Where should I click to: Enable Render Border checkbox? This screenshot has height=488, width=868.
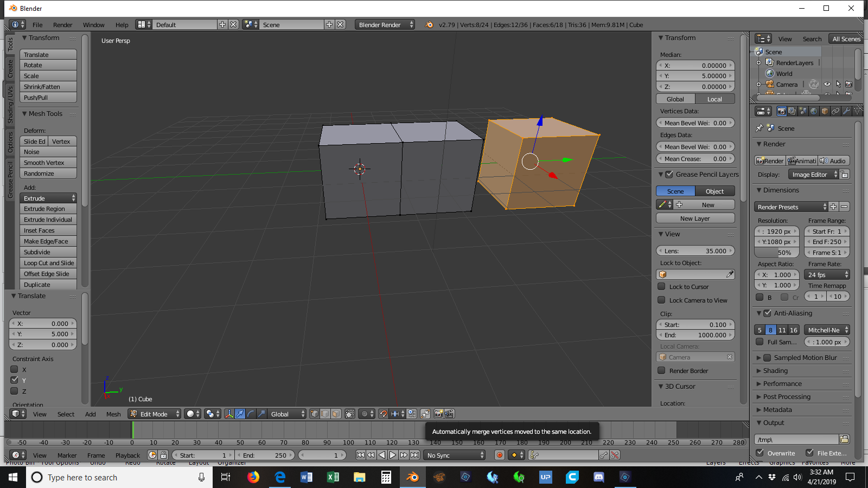point(661,370)
